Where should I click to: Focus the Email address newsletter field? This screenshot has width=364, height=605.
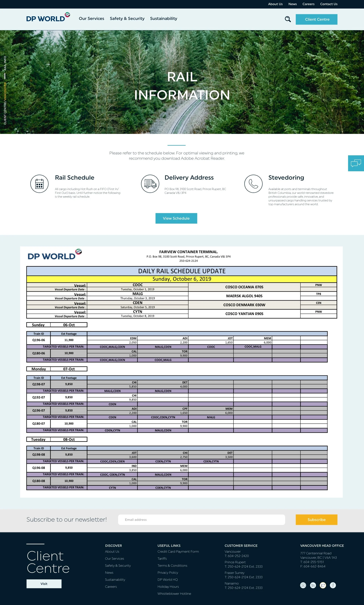coord(201,520)
